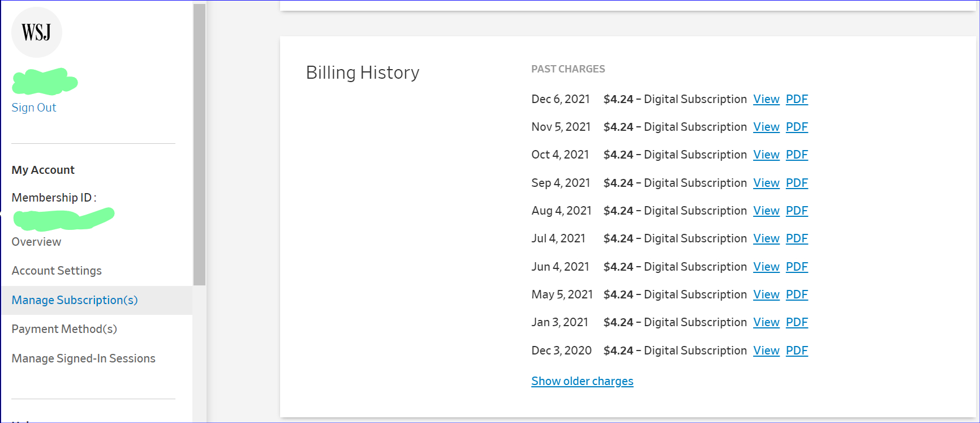The height and width of the screenshot is (423, 980).
Task: Open the Overview section
Action: [36, 242]
